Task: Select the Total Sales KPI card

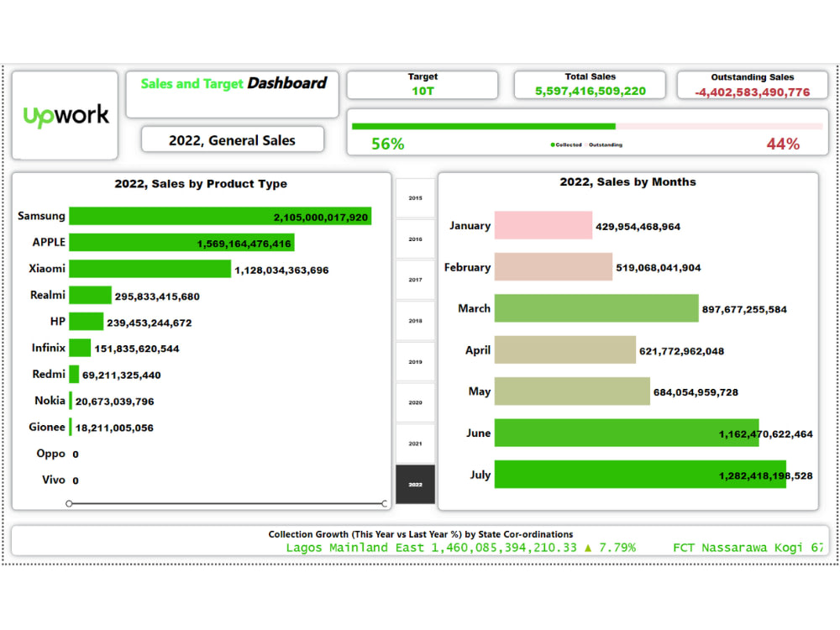Action: (590, 84)
